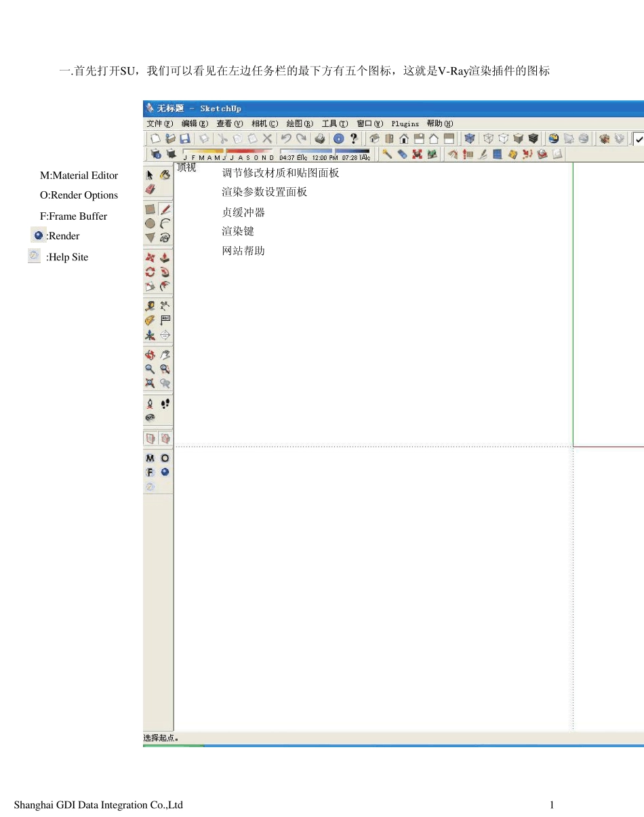Activate the Push/Pull tool

coord(165,258)
